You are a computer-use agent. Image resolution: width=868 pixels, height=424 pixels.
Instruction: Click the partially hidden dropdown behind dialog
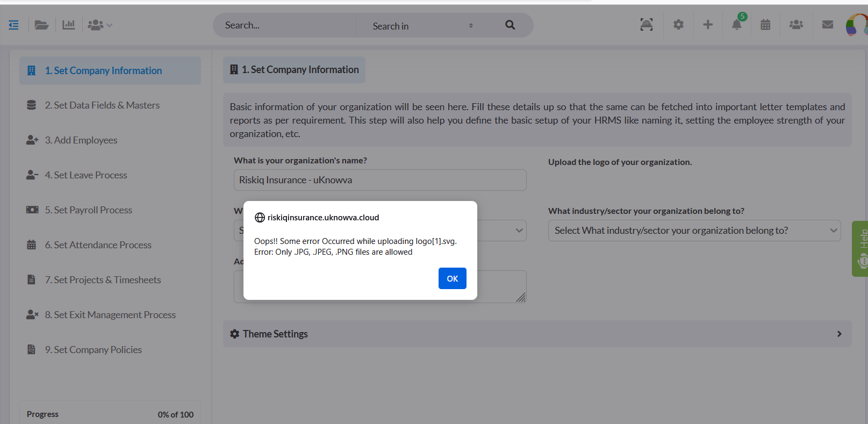pos(501,231)
